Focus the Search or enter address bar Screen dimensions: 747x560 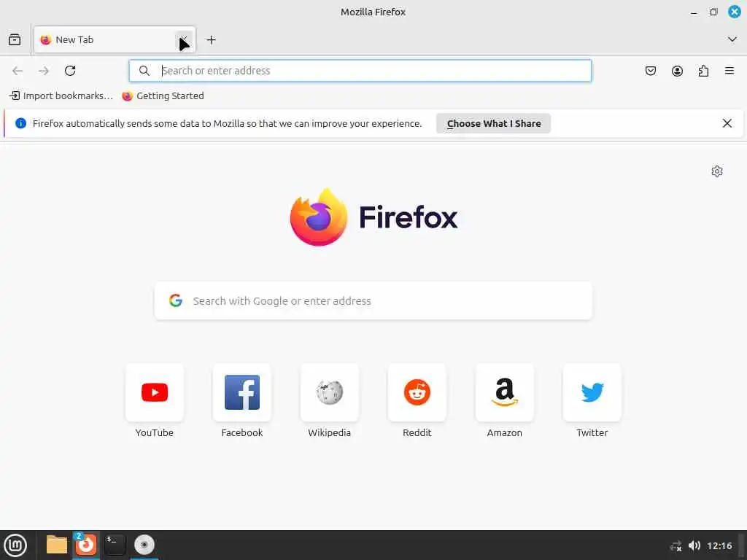(360, 71)
